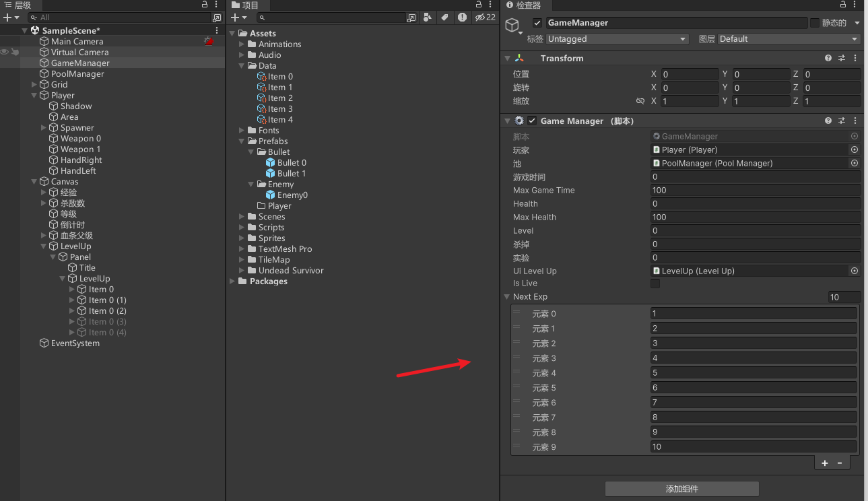Click the Project panel search field
Screen dimensions: 868x501
[x=337, y=18]
